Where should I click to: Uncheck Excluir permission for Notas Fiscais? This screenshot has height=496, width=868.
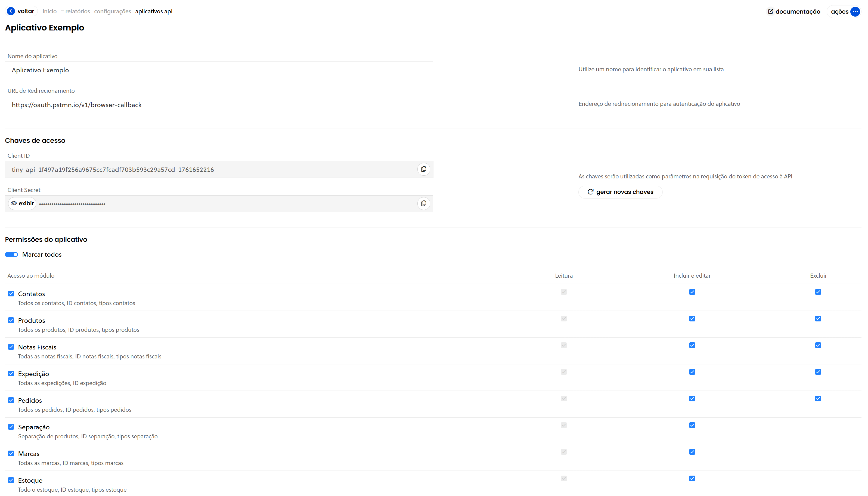tap(818, 345)
